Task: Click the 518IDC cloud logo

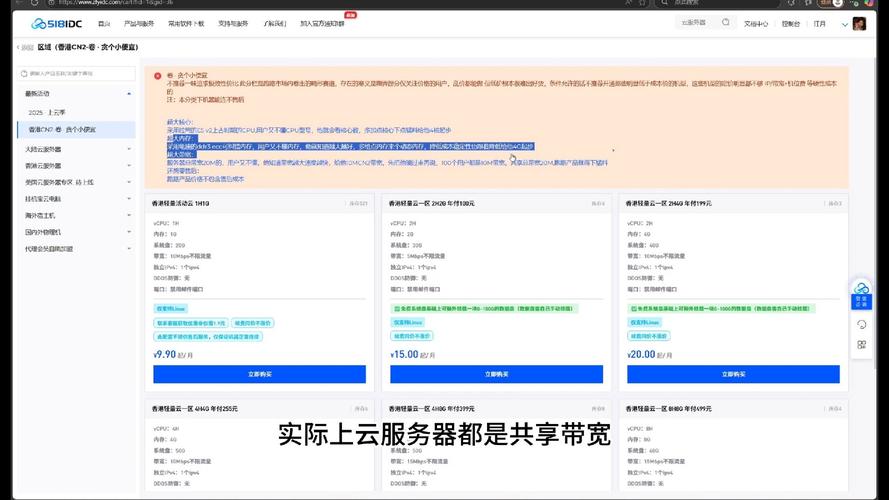Action: 57,24
